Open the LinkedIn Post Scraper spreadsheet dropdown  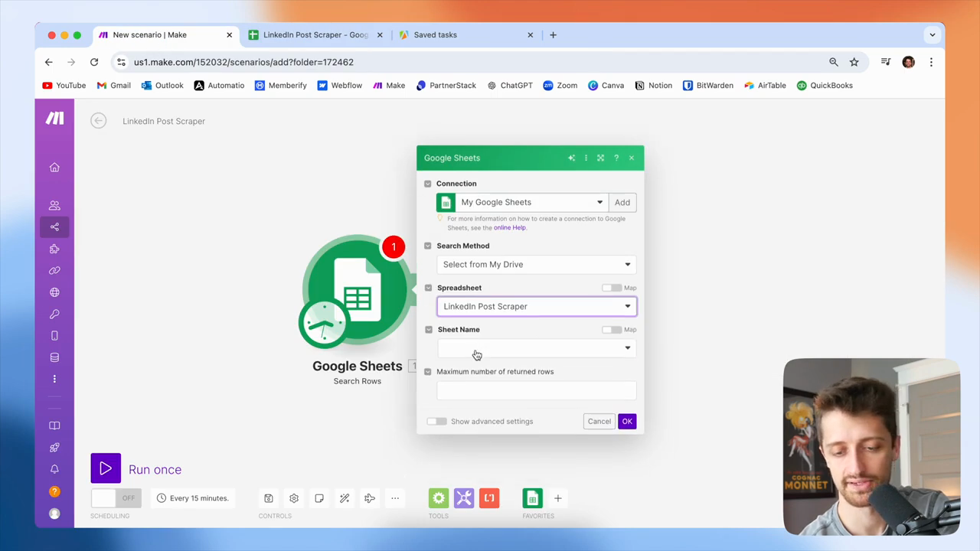[536, 306]
